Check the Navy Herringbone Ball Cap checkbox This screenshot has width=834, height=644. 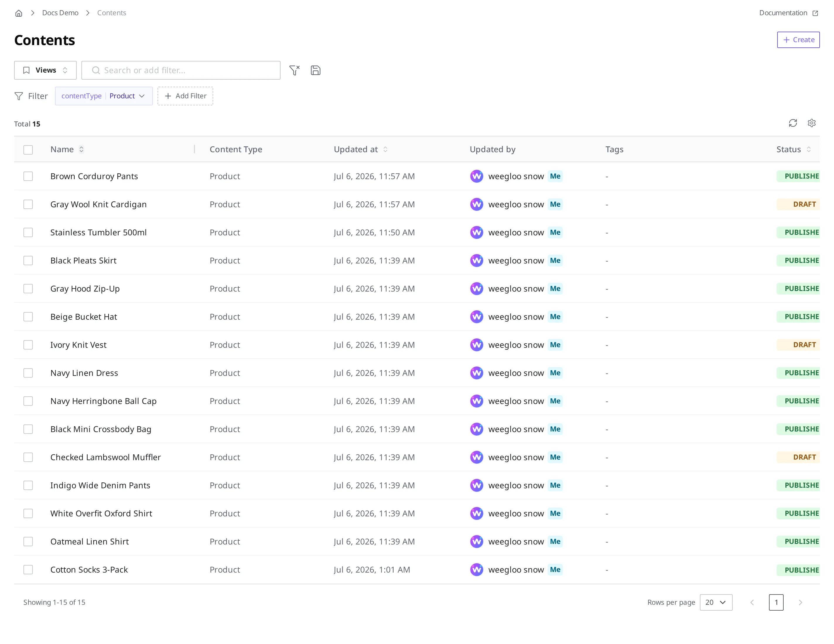click(x=28, y=401)
